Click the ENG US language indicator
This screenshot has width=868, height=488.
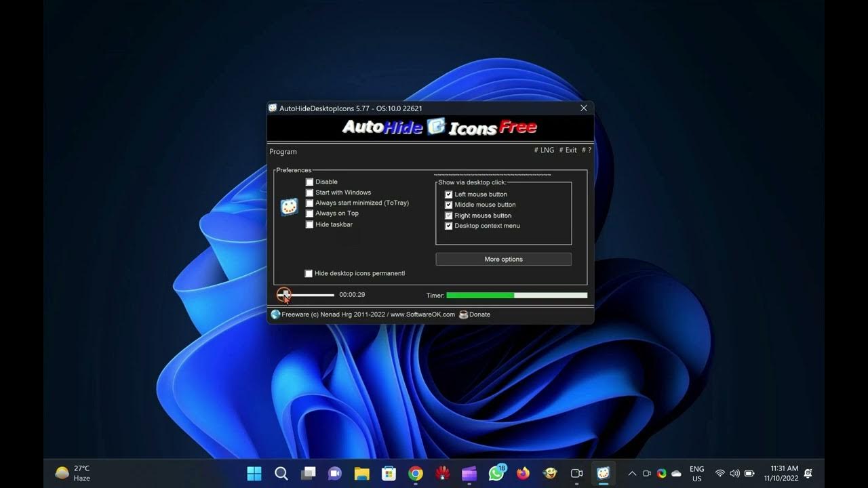(696, 473)
